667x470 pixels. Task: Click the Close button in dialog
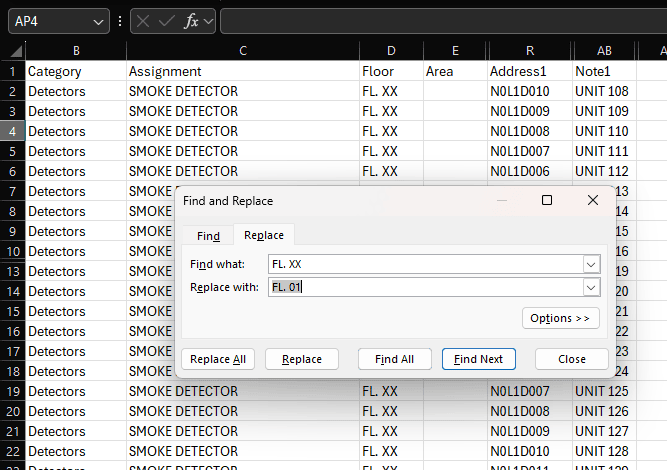572,359
